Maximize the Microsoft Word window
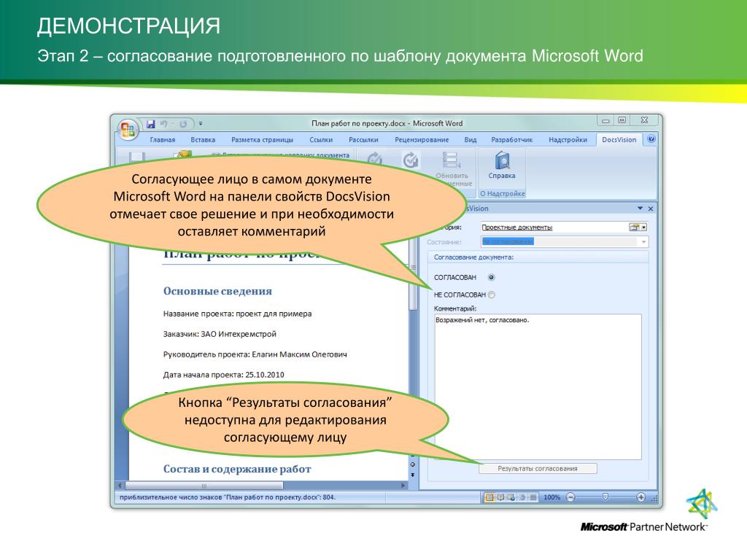The image size is (747, 560). tap(622, 120)
